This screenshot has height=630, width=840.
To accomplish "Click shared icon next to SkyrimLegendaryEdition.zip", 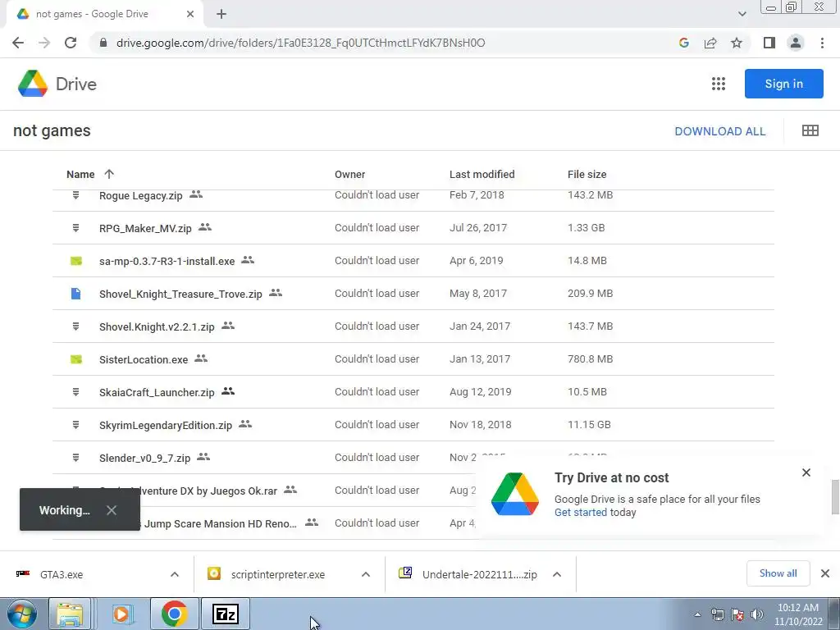I will tap(245, 424).
